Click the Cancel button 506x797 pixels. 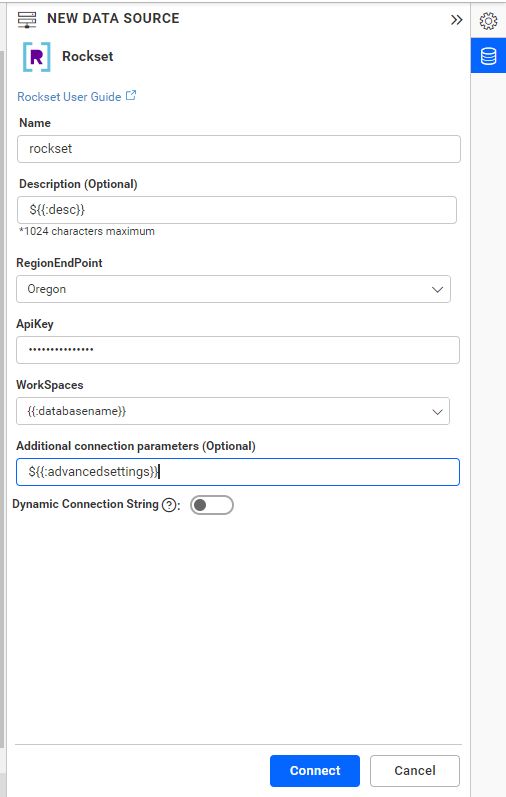click(415, 771)
